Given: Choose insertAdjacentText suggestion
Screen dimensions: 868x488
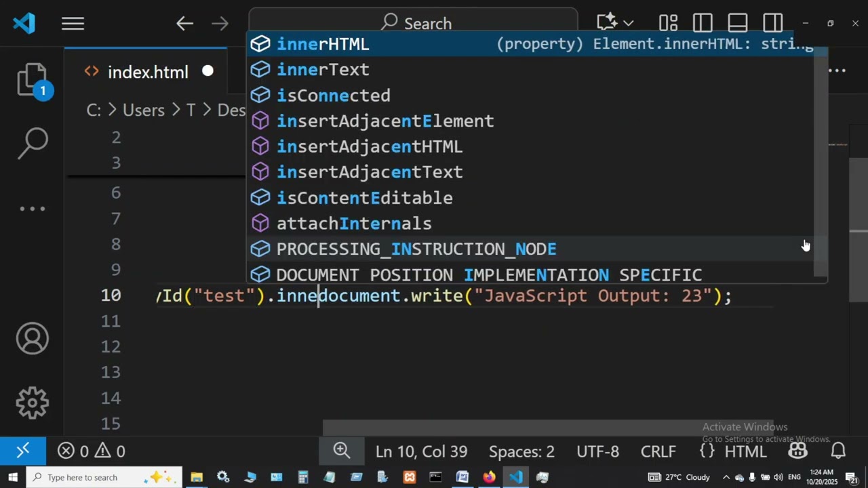Looking at the screenshot, I should 530,172.
